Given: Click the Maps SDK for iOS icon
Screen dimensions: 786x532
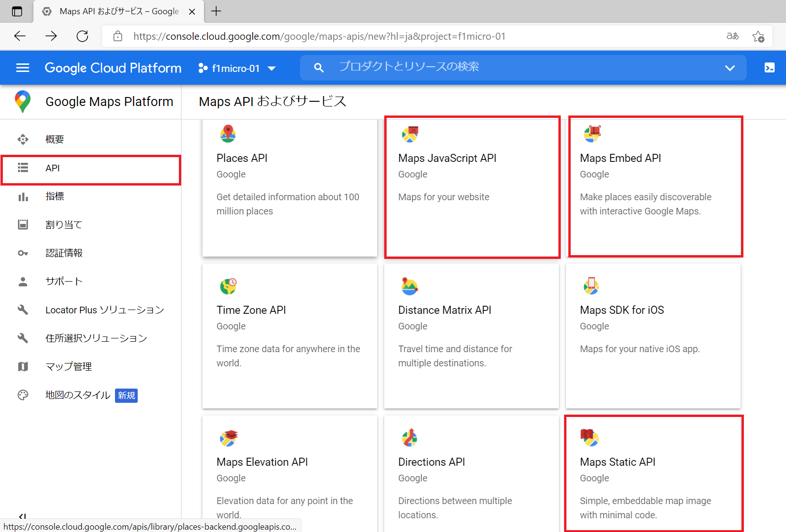Looking at the screenshot, I should (x=591, y=286).
